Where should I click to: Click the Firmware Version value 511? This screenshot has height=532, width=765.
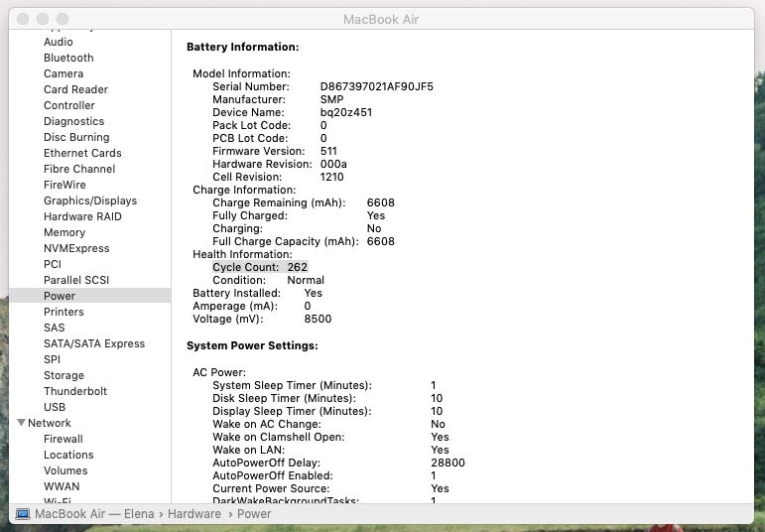coord(328,151)
